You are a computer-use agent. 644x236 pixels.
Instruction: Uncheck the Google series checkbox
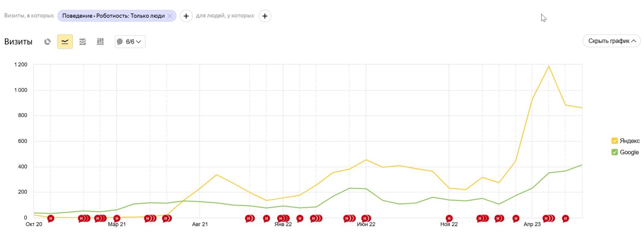click(614, 152)
